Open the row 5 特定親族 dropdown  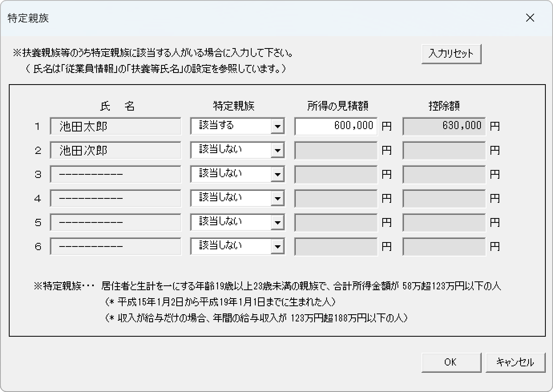click(x=277, y=222)
